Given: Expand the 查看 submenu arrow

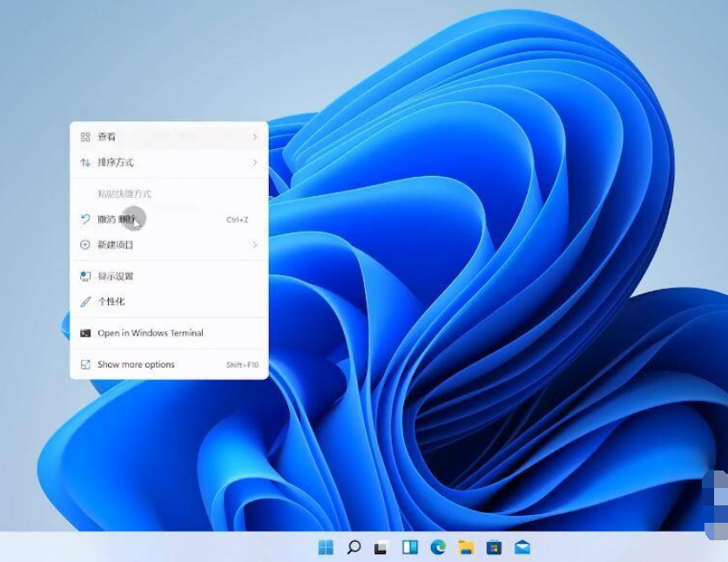Looking at the screenshot, I should coord(255,137).
